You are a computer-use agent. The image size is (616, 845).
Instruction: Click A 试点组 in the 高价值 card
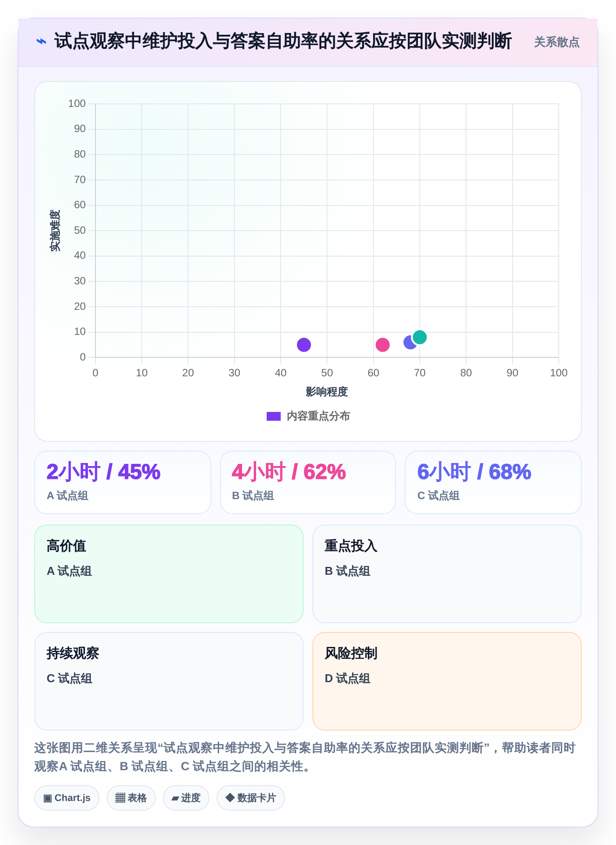point(70,571)
